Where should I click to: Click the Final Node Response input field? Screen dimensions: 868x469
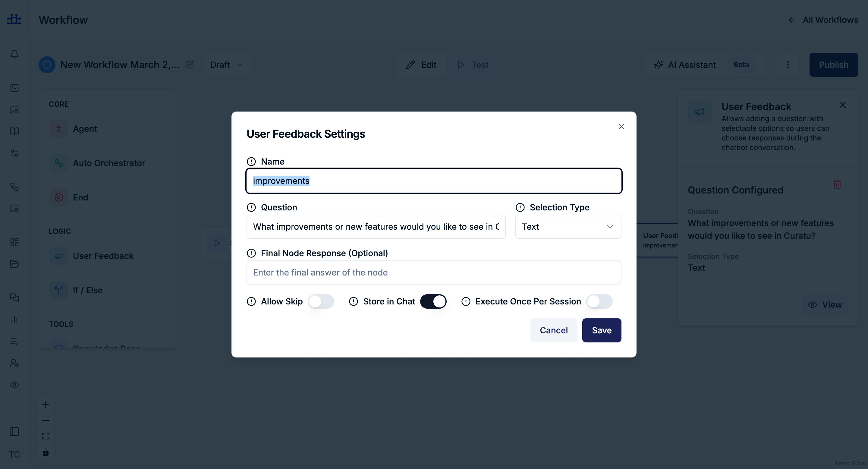[434, 272]
